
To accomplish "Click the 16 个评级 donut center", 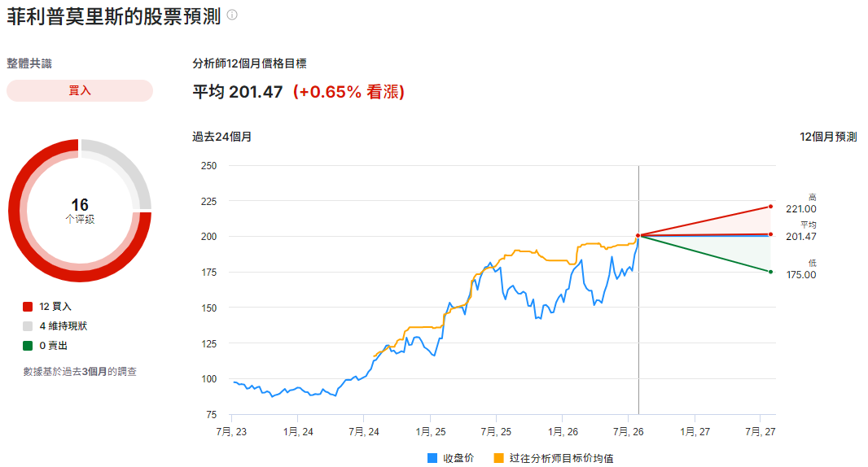I will point(80,210).
